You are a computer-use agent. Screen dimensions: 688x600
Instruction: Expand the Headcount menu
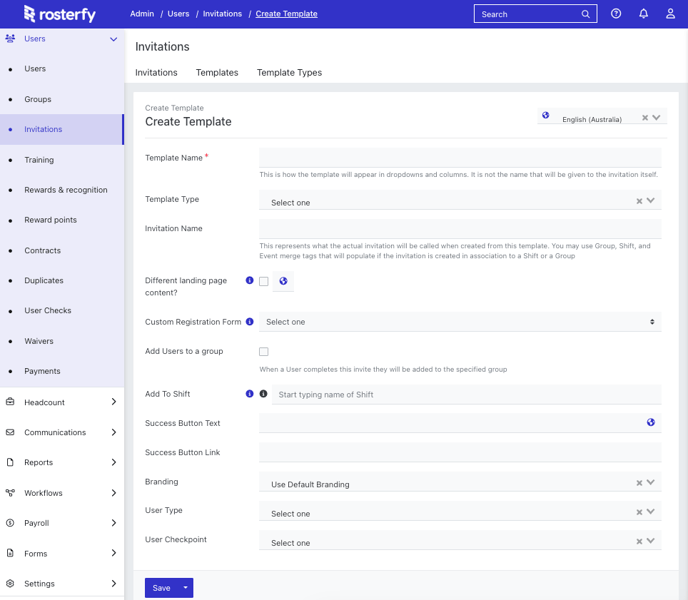point(114,402)
